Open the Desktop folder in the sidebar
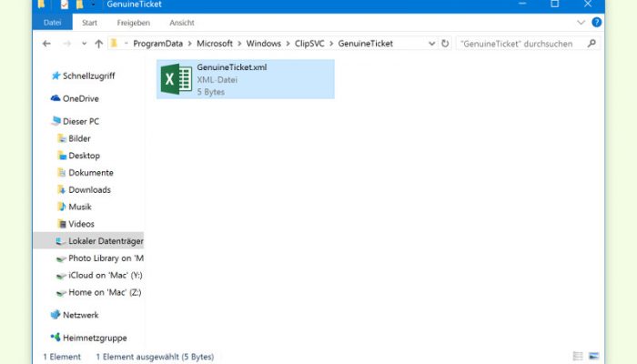 (x=84, y=156)
